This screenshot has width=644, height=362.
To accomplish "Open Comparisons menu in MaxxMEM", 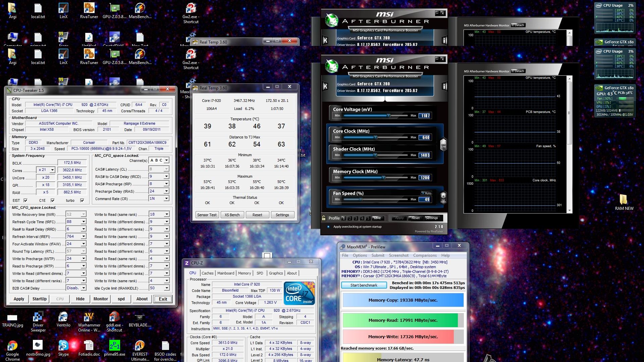I will [425, 255].
